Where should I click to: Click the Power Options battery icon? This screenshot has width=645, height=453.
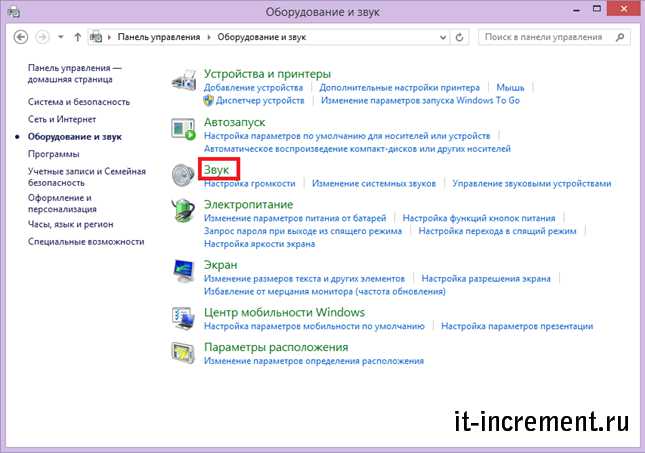click(x=183, y=210)
